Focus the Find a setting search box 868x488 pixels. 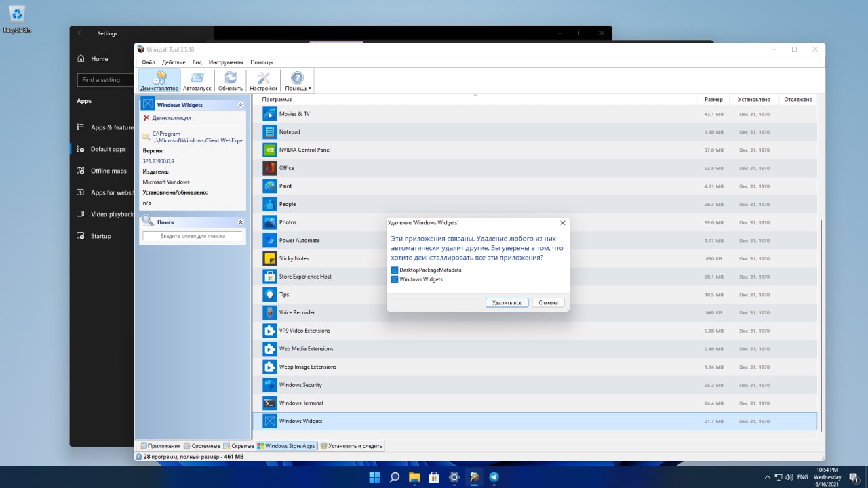coord(105,80)
